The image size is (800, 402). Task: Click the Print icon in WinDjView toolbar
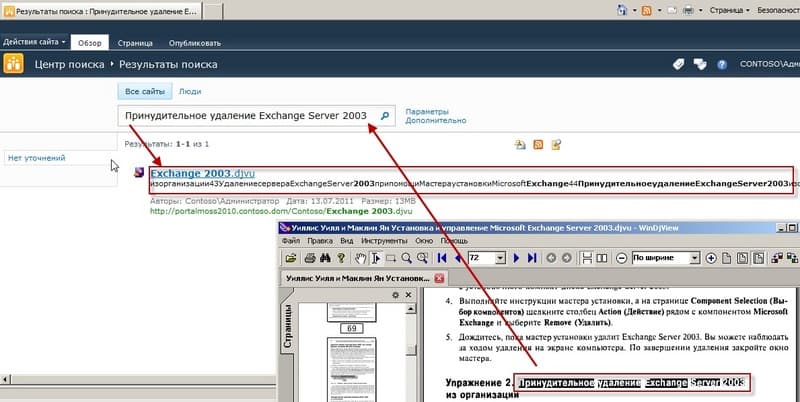pos(310,258)
